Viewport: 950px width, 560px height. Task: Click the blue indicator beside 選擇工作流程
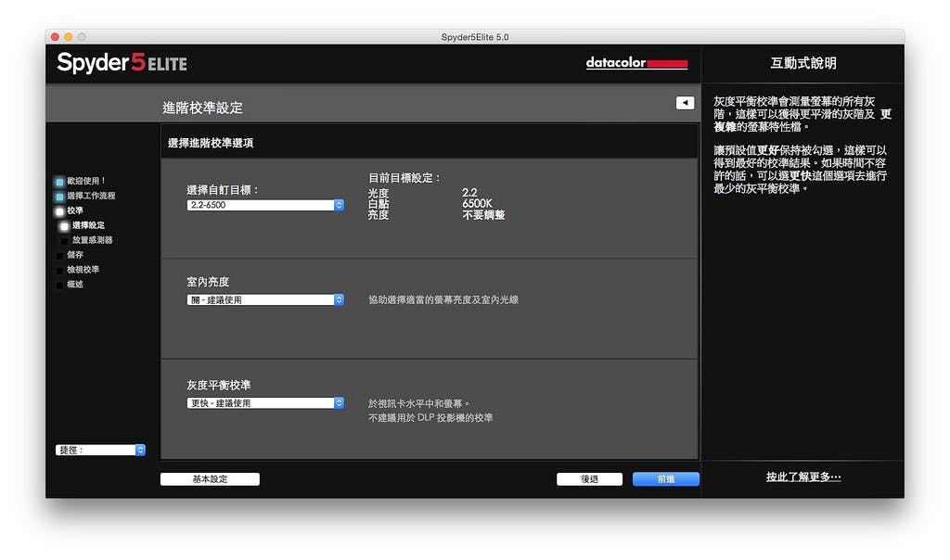point(59,197)
